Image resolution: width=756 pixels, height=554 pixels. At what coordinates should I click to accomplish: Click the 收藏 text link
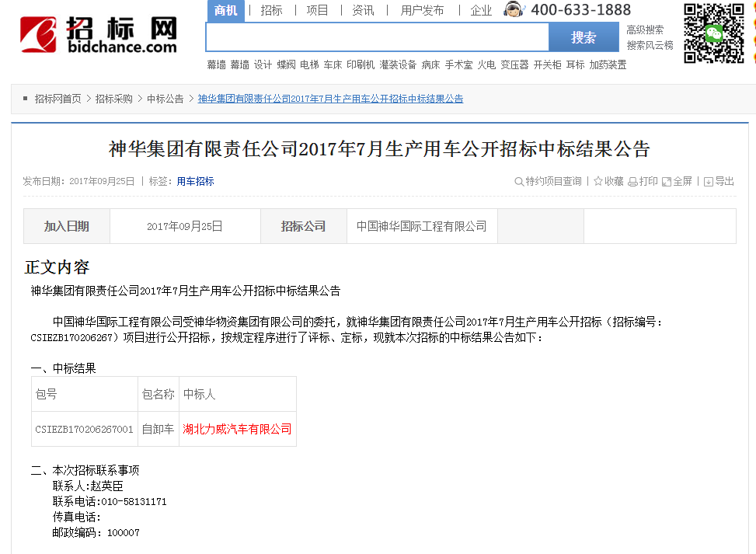pos(615,181)
